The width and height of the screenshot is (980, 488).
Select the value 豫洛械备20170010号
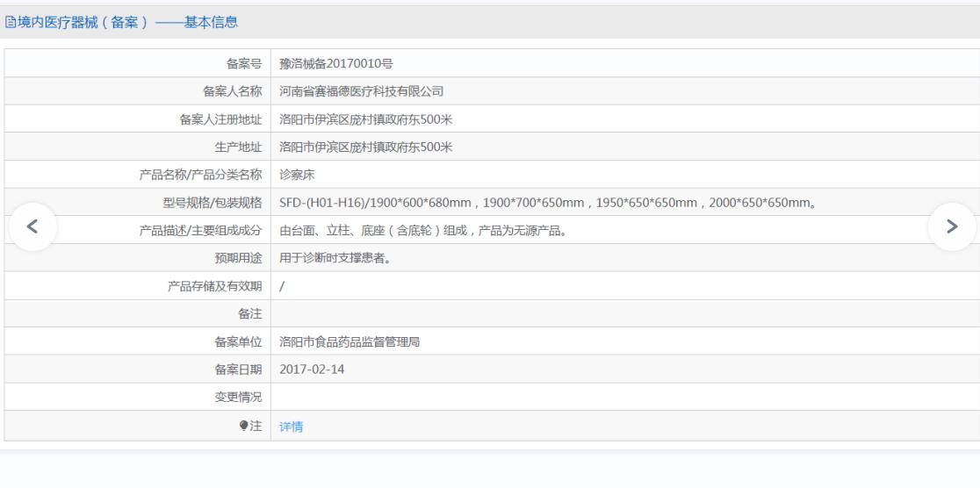point(336,63)
